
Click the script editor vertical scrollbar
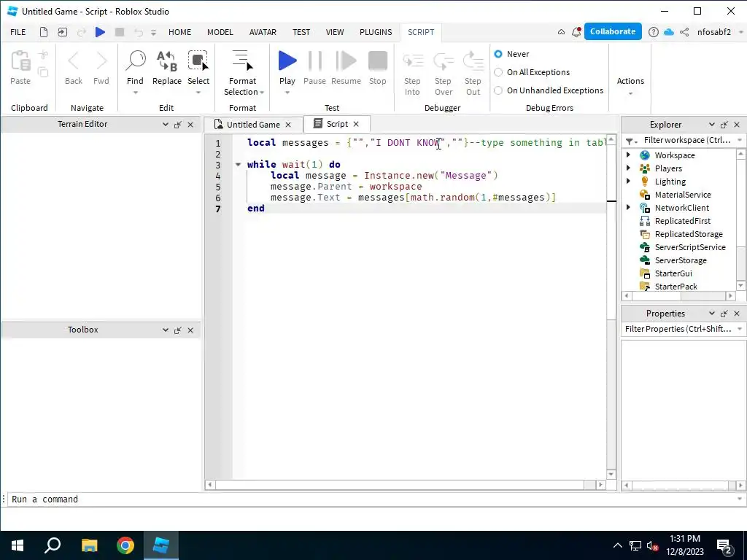pyautogui.click(x=611, y=306)
